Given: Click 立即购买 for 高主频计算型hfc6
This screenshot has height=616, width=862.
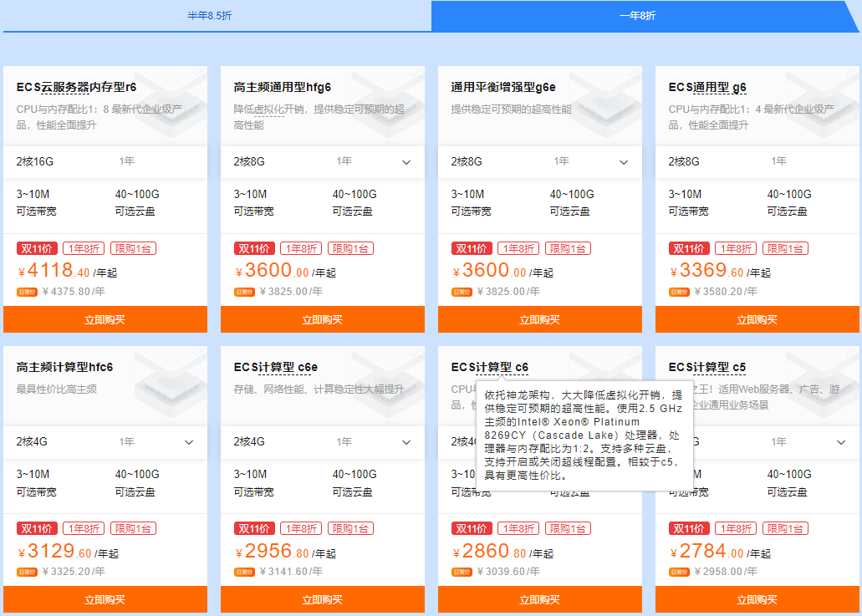Looking at the screenshot, I should coord(105,599).
